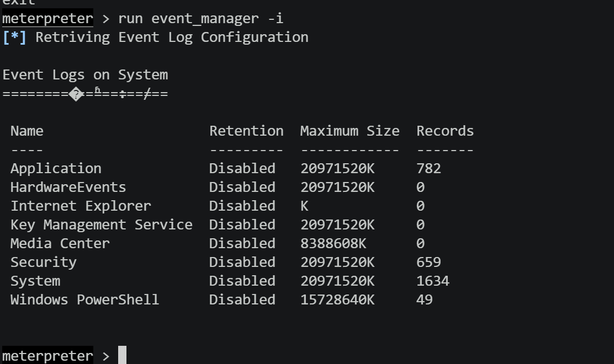Click the 'Event Logs on System' heading
The height and width of the screenshot is (364, 614).
pyautogui.click(x=86, y=75)
